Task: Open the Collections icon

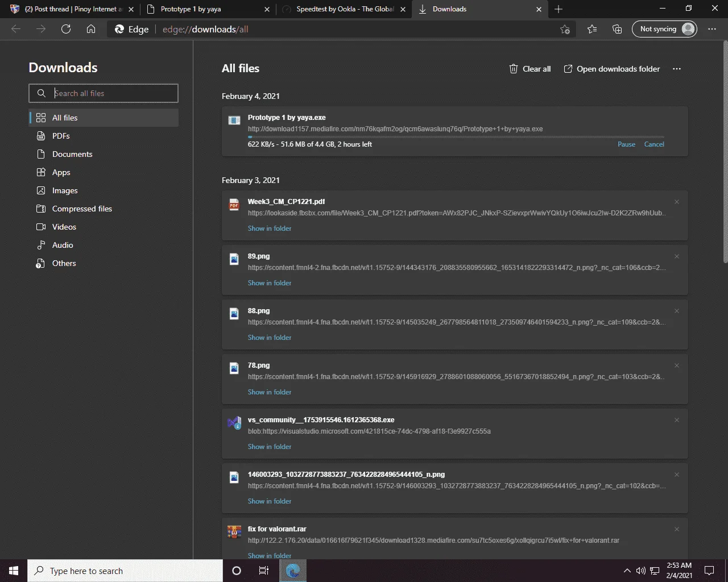Action: pos(617,29)
